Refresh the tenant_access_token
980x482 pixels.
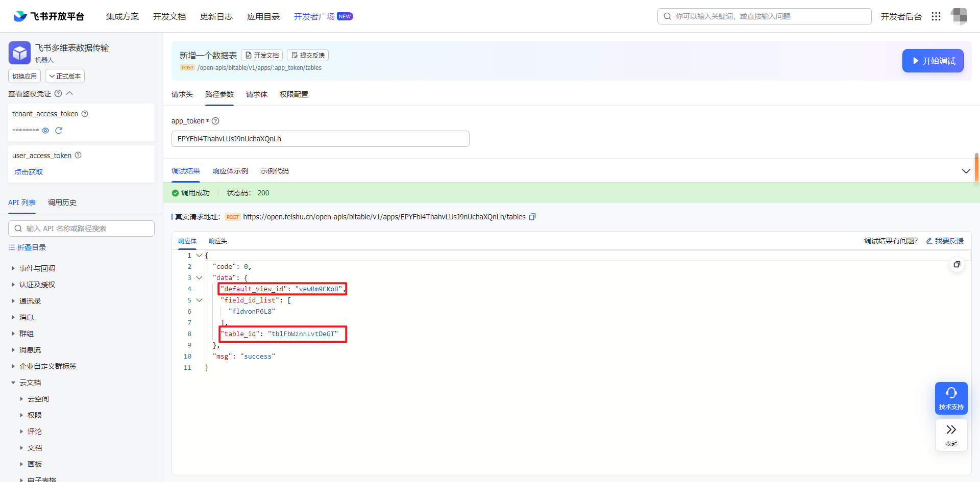click(x=59, y=131)
